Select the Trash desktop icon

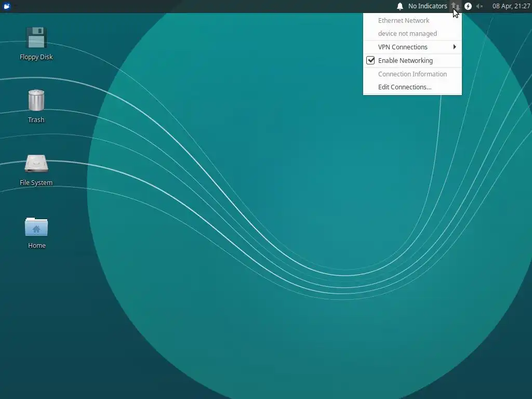point(36,100)
